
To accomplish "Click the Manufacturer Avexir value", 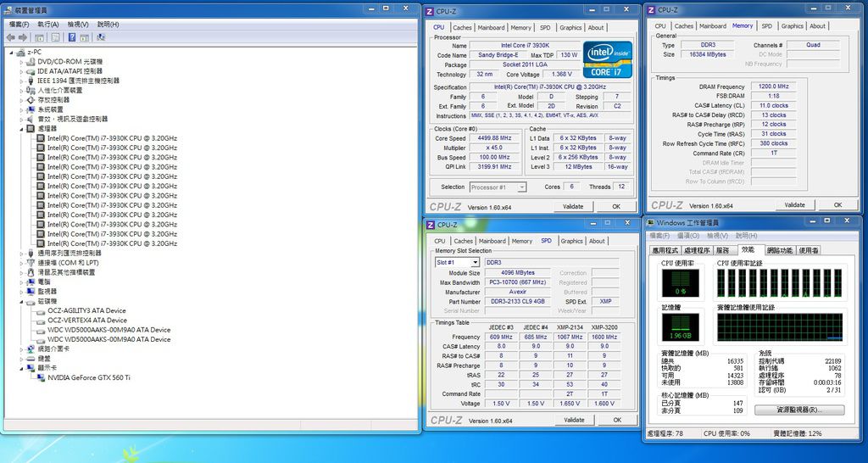I will pos(518,293).
